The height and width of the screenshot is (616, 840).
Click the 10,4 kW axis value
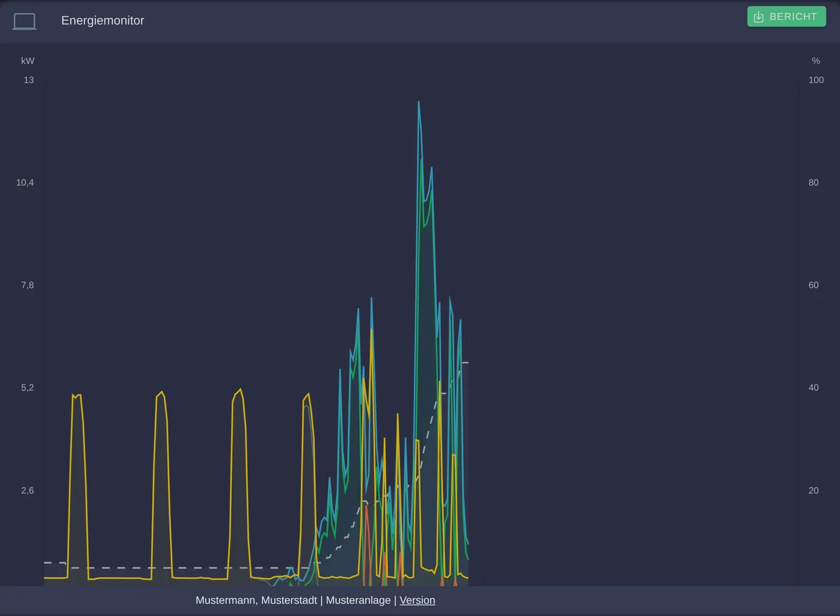pyautogui.click(x=25, y=182)
